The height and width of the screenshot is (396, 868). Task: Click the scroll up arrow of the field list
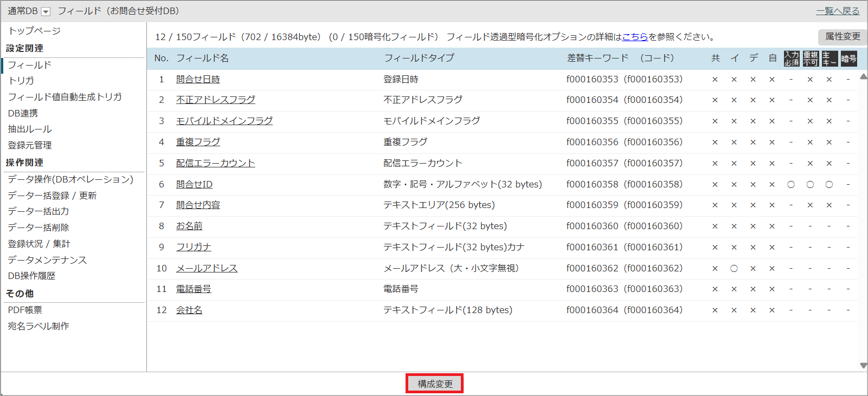pos(863,77)
